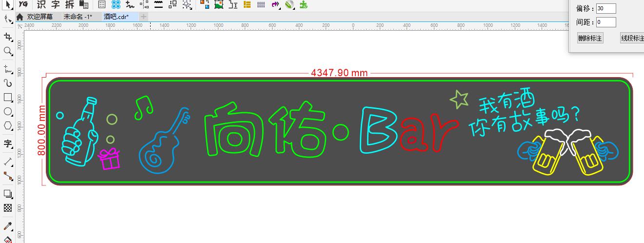Select the green music note drawing
644x243 pixels.
(143, 107)
